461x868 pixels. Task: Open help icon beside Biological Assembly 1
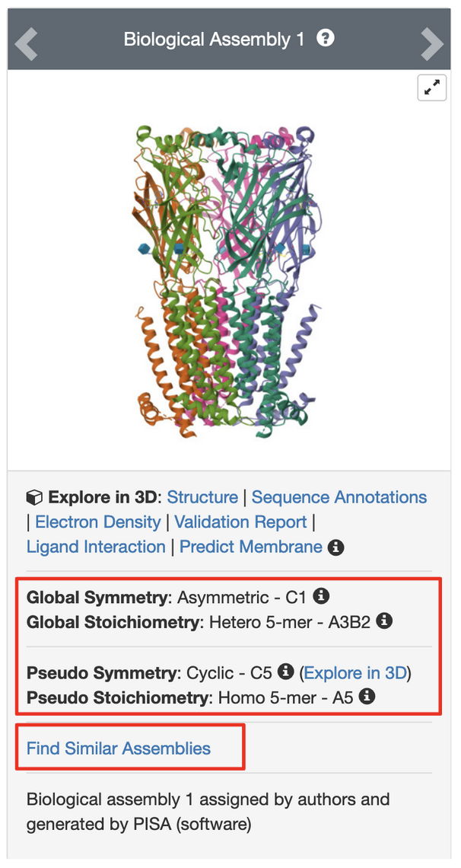click(x=326, y=38)
